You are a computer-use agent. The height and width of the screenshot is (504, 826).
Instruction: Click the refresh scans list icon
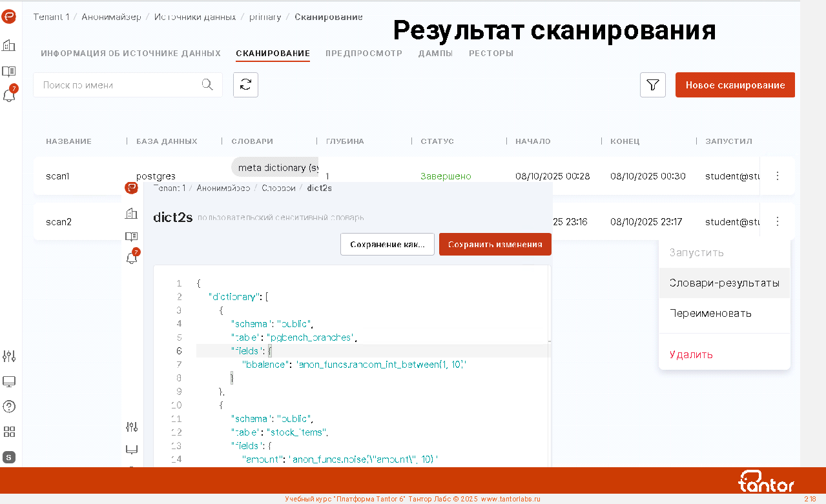(x=245, y=85)
